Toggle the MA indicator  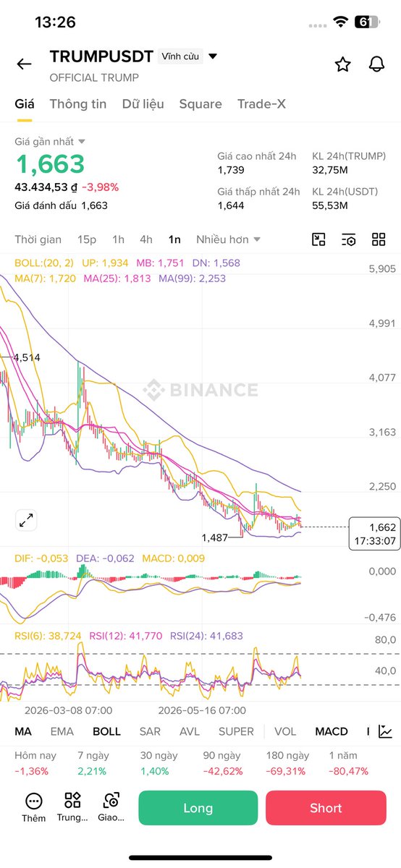[x=23, y=731]
